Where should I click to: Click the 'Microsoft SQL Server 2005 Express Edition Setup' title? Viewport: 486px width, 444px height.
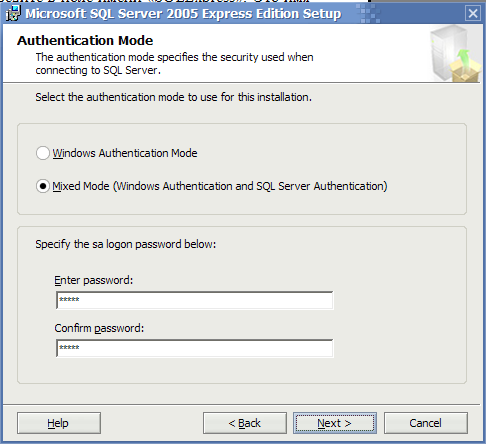pyautogui.click(x=183, y=14)
